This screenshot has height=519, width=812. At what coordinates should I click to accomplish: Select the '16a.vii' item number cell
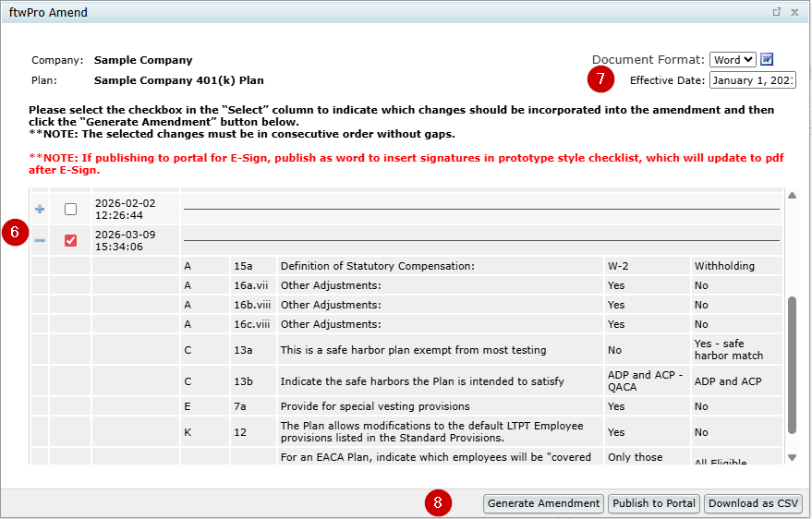[253, 285]
